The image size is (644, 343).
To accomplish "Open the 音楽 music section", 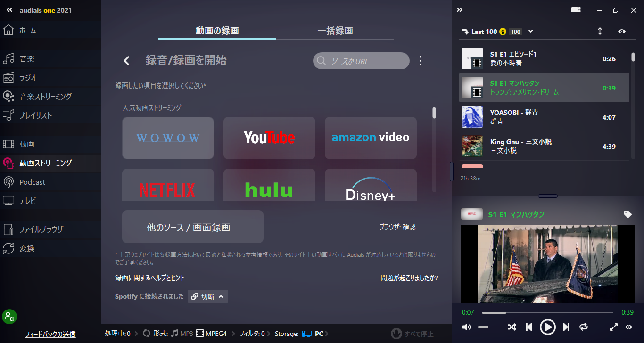I will click(x=50, y=59).
